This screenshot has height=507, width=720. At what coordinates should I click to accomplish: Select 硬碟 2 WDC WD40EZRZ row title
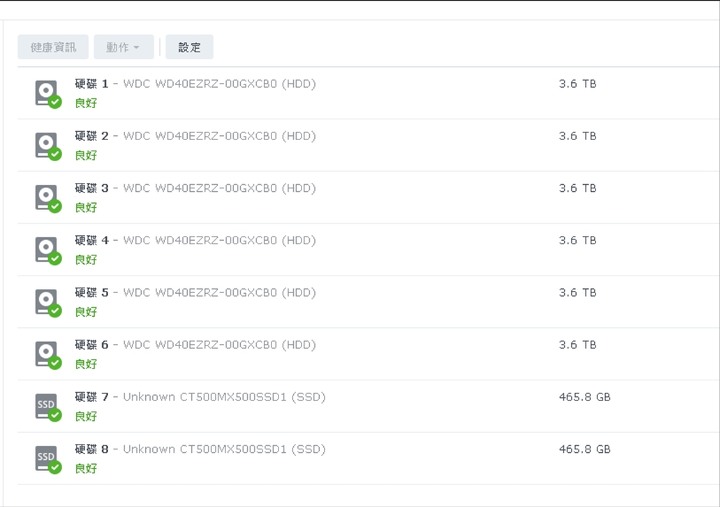195,136
